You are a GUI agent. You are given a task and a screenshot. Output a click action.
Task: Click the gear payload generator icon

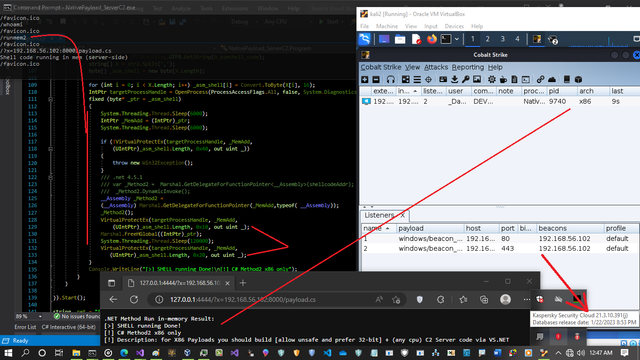(491, 80)
